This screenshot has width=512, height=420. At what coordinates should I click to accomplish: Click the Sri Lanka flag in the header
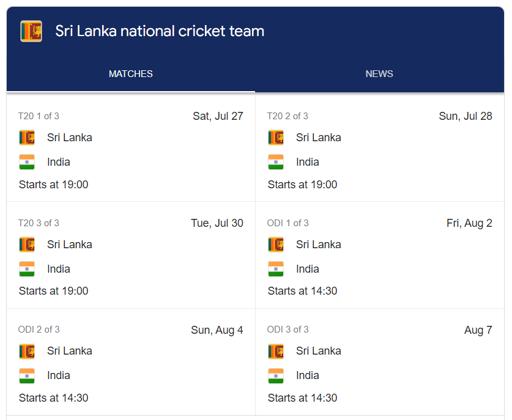coord(31,31)
